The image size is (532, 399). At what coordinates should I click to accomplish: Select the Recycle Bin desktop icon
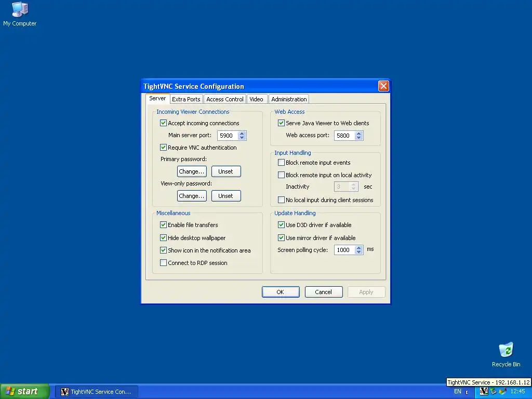[x=506, y=354]
